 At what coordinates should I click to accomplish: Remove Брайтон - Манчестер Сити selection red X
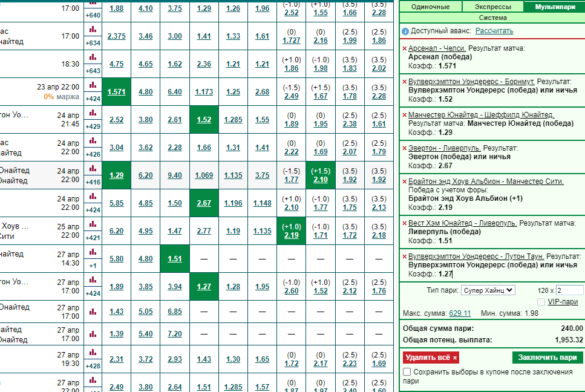405,181
